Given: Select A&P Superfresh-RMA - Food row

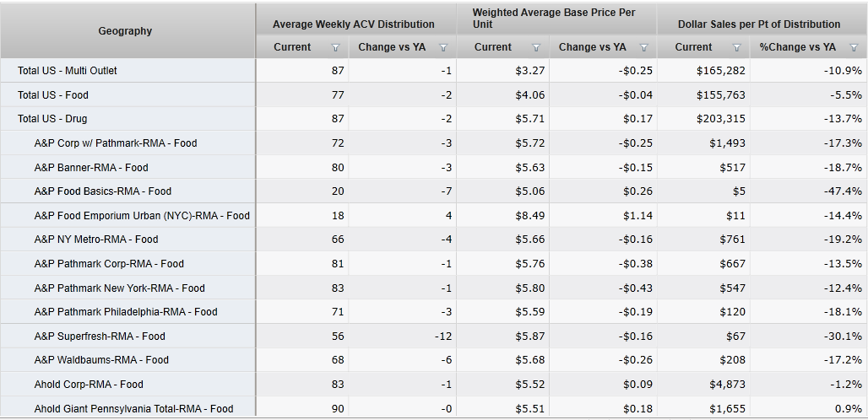Looking at the screenshot, I should (100, 337).
